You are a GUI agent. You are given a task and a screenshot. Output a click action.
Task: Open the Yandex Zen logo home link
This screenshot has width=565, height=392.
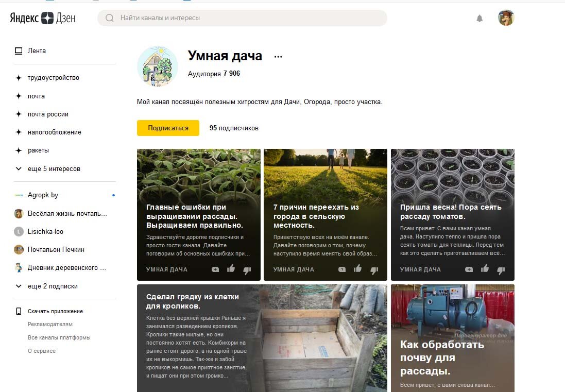click(43, 18)
